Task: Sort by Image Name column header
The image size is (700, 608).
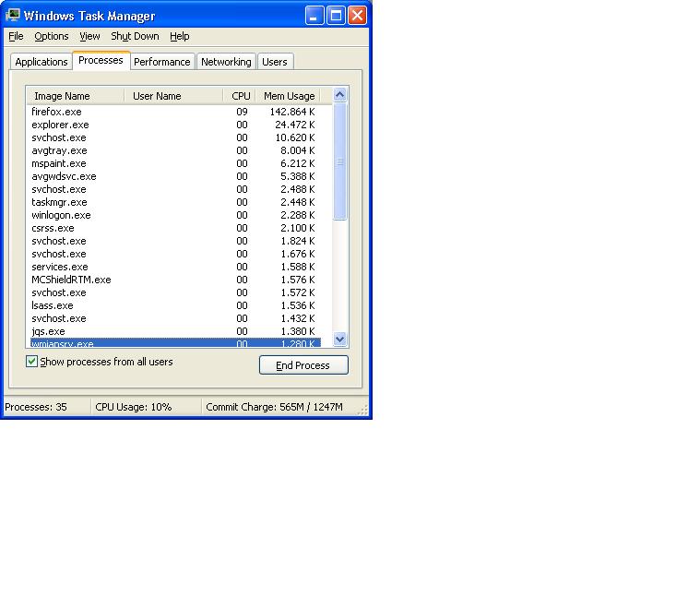Action: pyautogui.click(x=75, y=96)
